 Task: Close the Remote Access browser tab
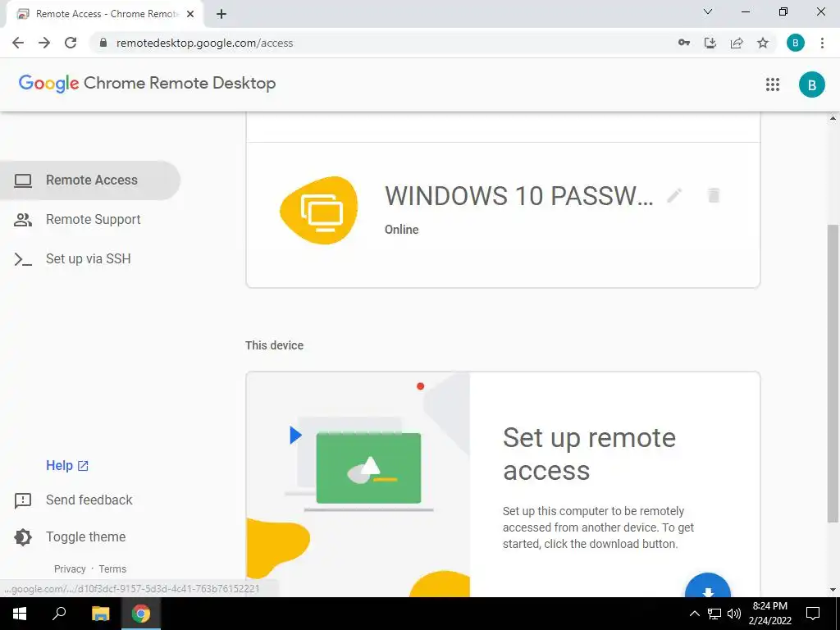tap(190, 14)
